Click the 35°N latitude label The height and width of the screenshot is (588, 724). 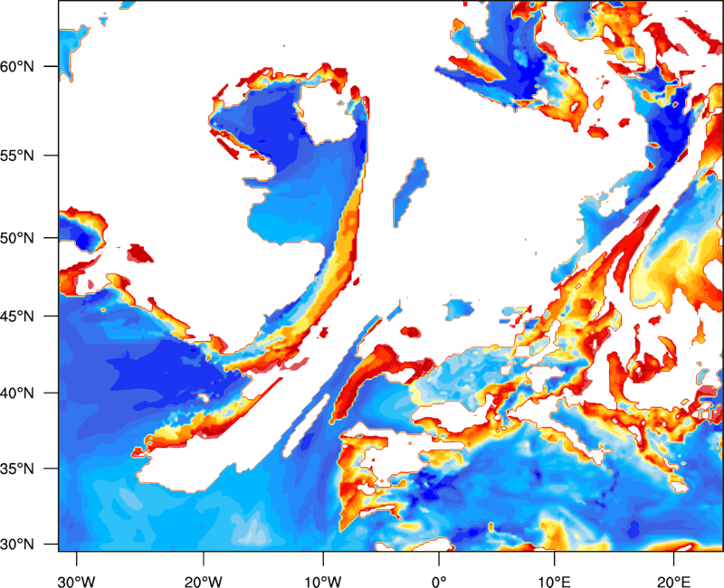pos(17,469)
